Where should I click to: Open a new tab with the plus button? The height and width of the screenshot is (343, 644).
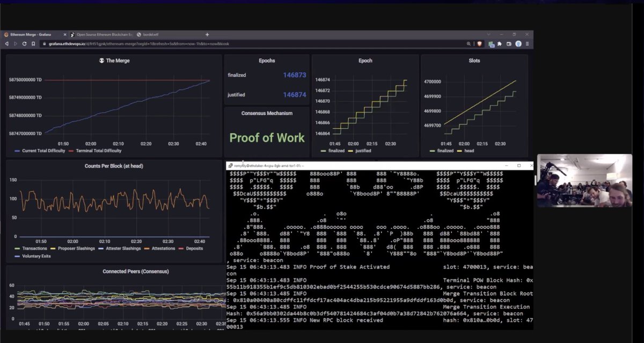207,34
